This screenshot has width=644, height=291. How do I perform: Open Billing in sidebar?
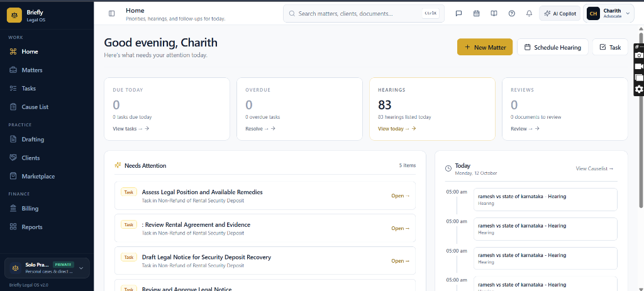point(47,209)
